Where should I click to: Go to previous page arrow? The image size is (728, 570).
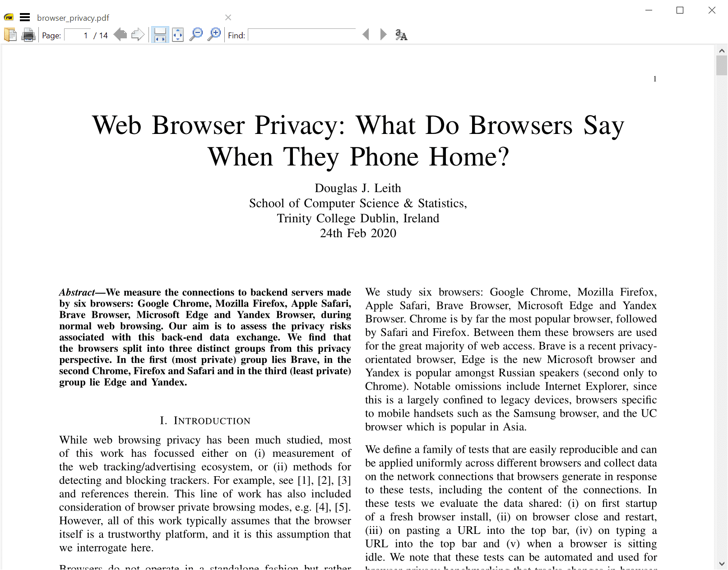tap(121, 34)
